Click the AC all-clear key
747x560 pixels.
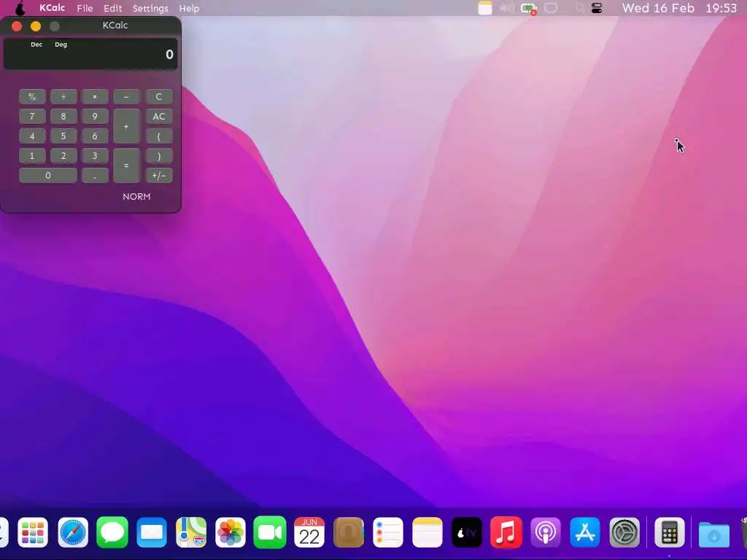click(158, 116)
